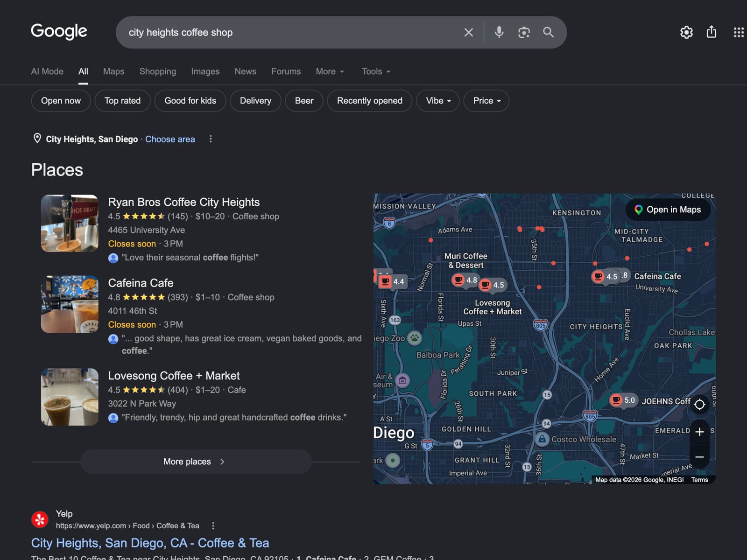Viewport: 747px width, 560px height.
Task: Click the Air & Space Museum map marker
Action: click(402, 380)
